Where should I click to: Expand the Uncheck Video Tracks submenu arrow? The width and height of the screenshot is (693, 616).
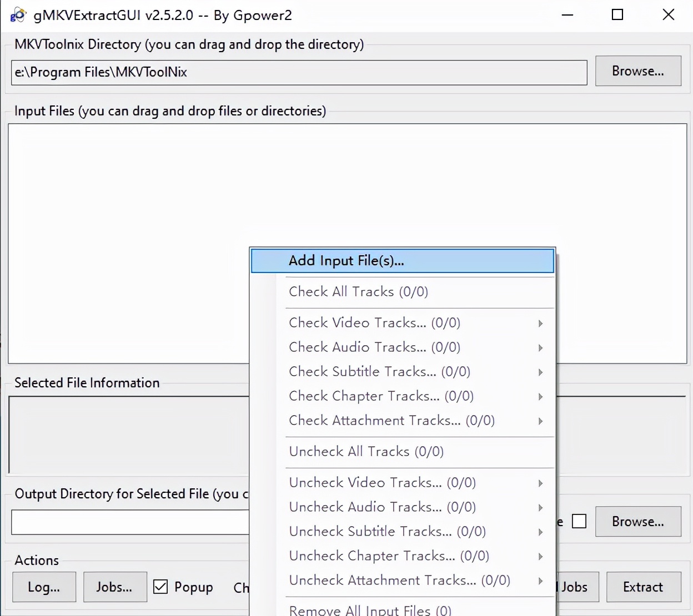pyautogui.click(x=540, y=483)
